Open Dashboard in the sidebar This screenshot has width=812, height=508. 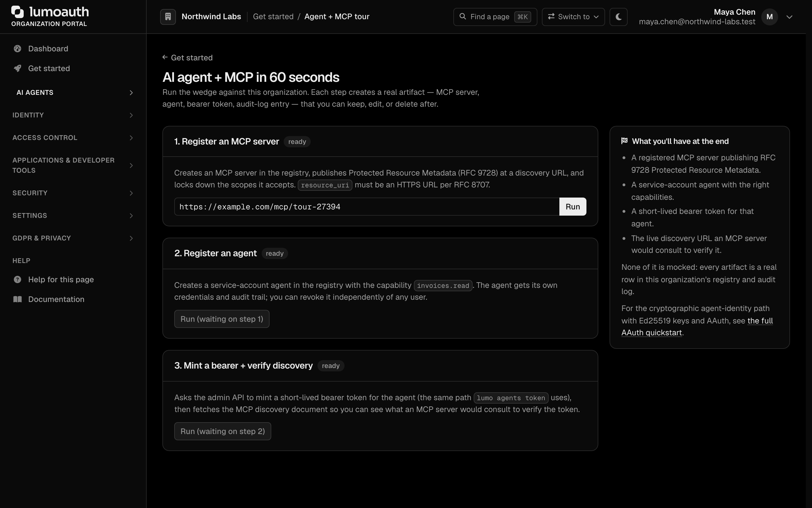click(x=72, y=49)
